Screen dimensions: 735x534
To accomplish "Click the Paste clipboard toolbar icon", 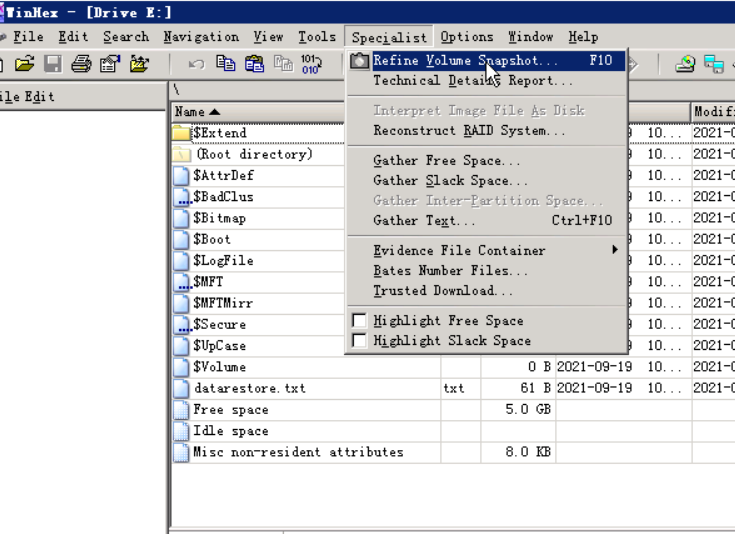I will tap(255, 64).
